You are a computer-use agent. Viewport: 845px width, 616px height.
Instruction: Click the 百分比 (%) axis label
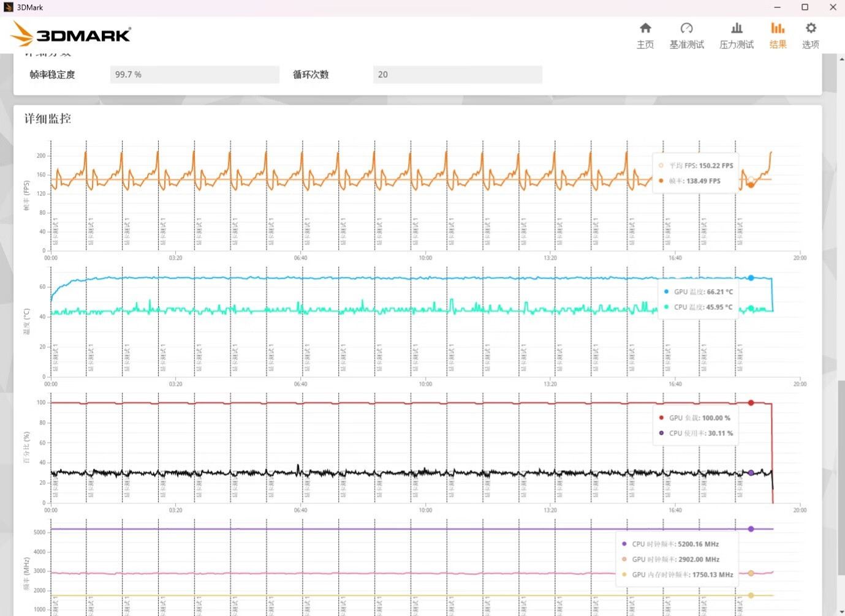(x=26, y=448)
